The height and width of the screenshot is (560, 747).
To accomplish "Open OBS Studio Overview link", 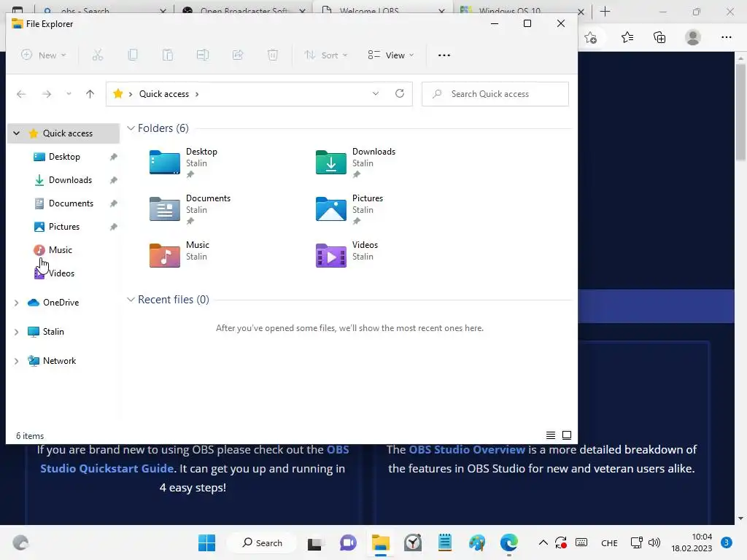I will point(467,449).
